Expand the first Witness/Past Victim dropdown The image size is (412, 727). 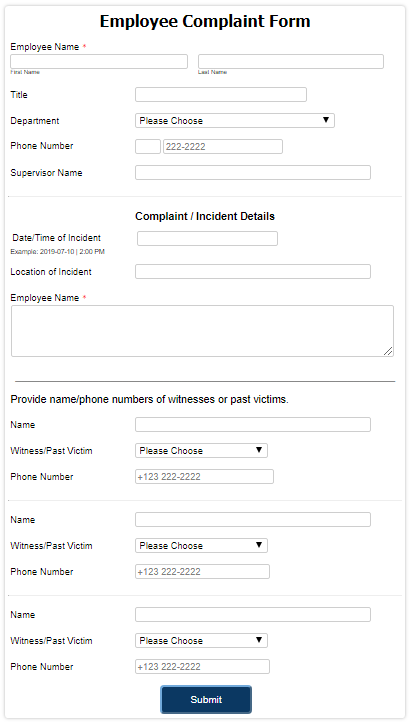pyautogui.click(x=201, y=451)
